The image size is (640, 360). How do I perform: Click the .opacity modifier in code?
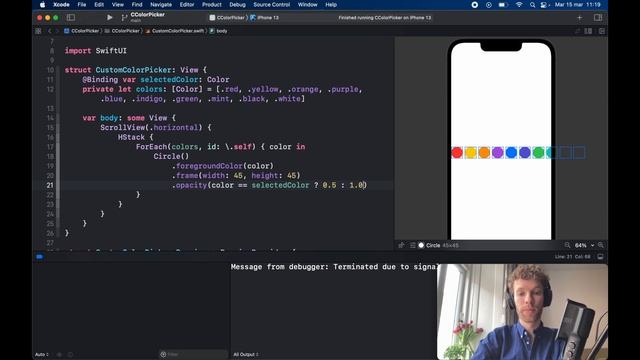point(189,185)
